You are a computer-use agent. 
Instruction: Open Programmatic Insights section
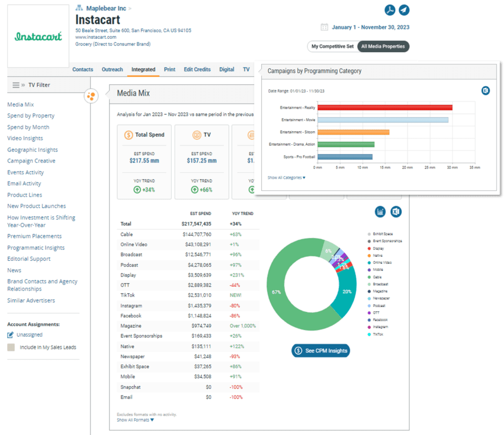pos(36,248)
